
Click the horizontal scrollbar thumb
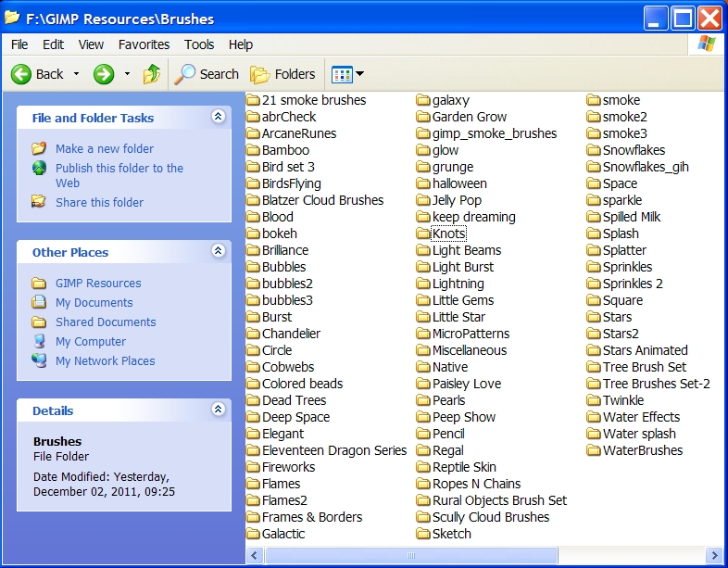411,555
